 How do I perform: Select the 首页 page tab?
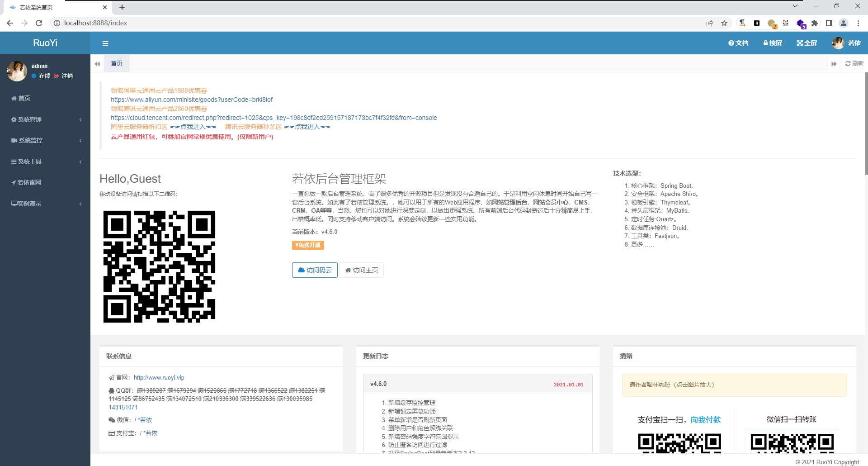tap(117, 63)
